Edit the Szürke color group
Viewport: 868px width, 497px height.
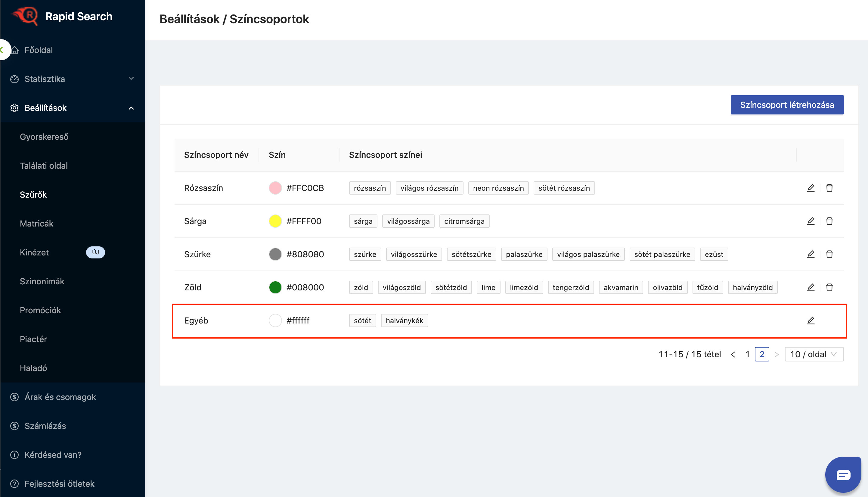[810, 254]
